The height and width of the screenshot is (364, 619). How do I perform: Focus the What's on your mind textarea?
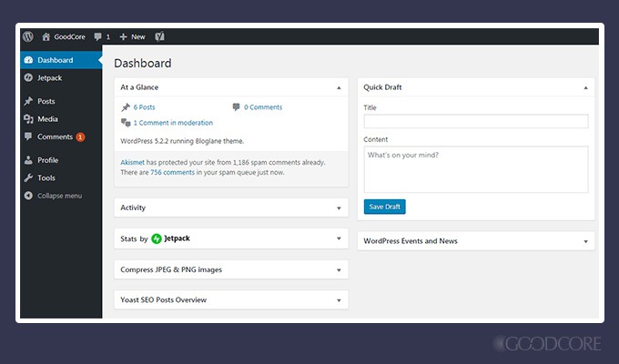pyautogui.click(x=476, y=169)
